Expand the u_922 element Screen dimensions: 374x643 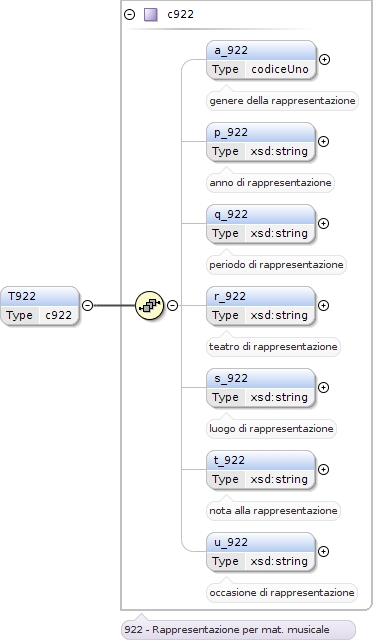[x=324, y=552]
